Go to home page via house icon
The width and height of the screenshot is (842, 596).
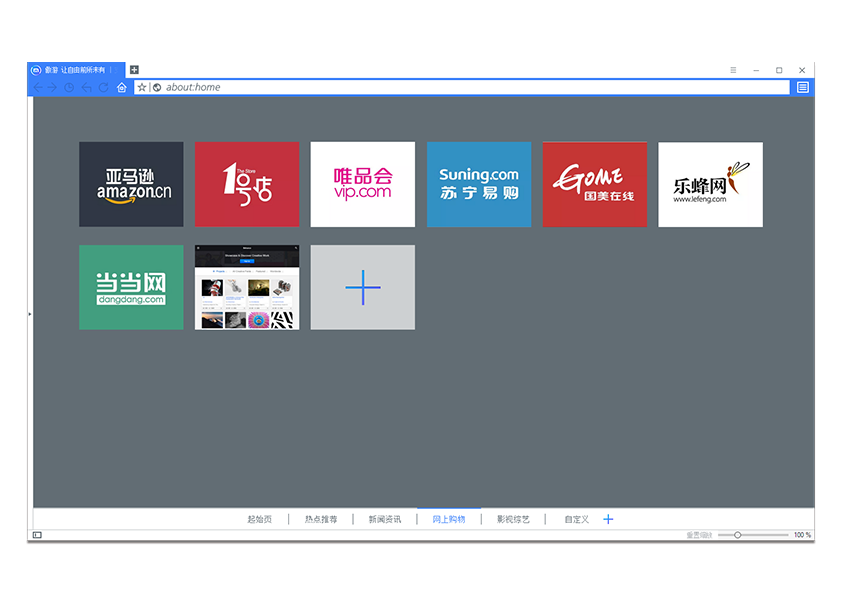click(122, 88)
